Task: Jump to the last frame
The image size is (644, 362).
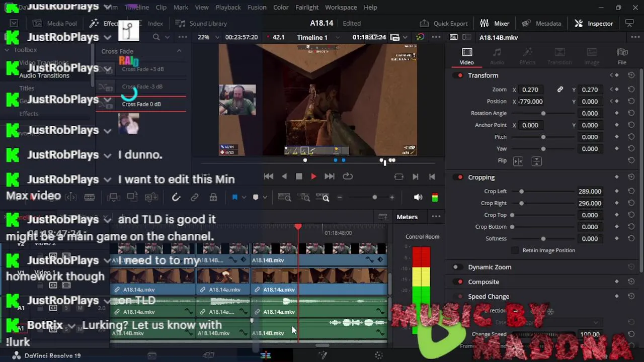Action: click(329, 176)
